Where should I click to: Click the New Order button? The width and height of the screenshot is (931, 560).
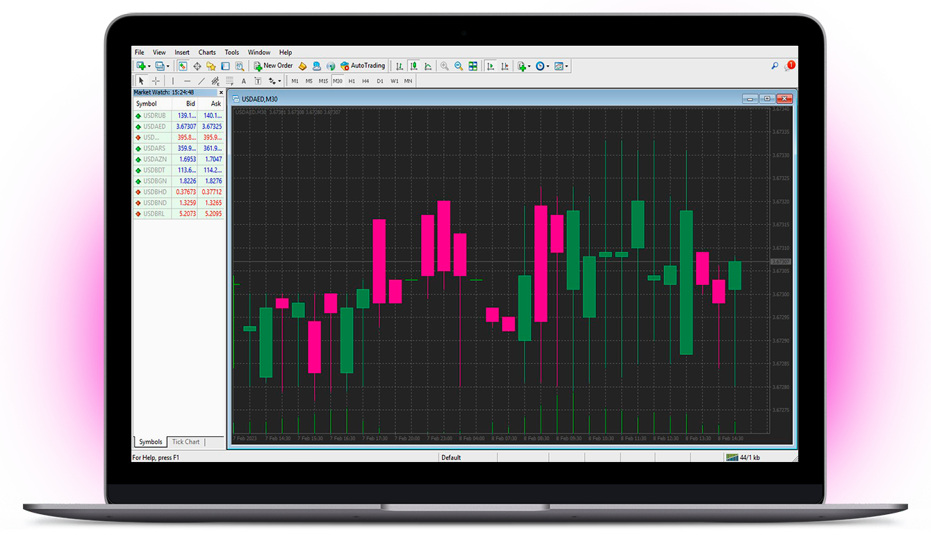[x=272, y=65]
